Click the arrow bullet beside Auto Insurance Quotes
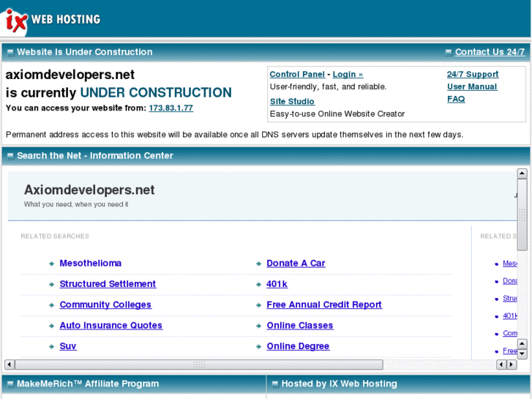The width and height of the screenshot is (532, 399). pyautogui.click(x=51, y=326)
